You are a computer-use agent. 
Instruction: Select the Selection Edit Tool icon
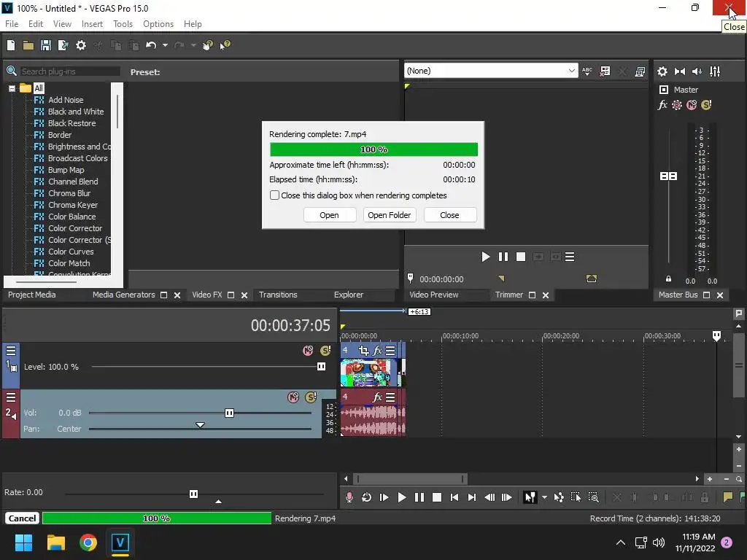point(576,497)
